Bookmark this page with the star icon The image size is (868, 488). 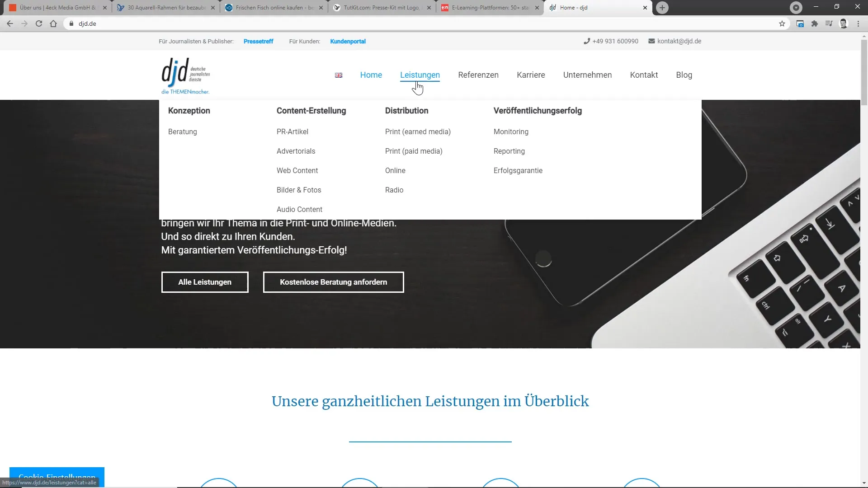[x=782, y=23]
